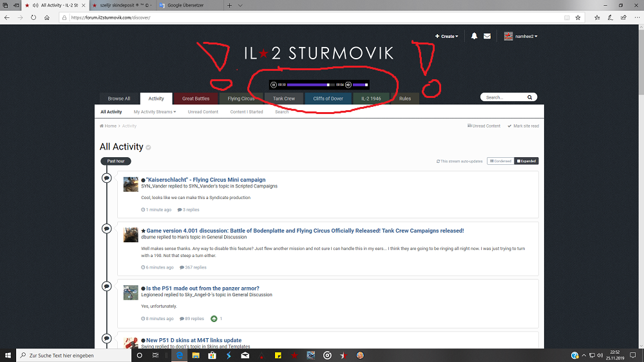
Task: Seek along the audio progress bar
Action: tap(311, 84)
